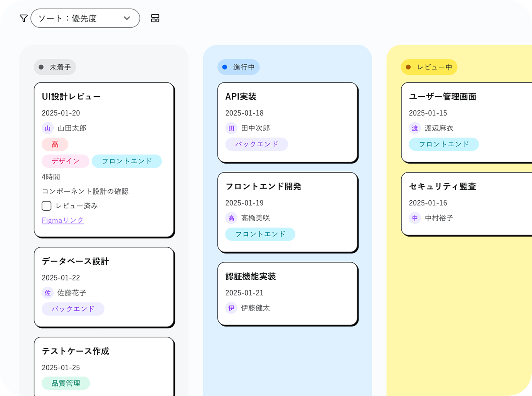Open the API実装 card title
Viewport: 532px width, 396px height.
[x=241, y=96]
